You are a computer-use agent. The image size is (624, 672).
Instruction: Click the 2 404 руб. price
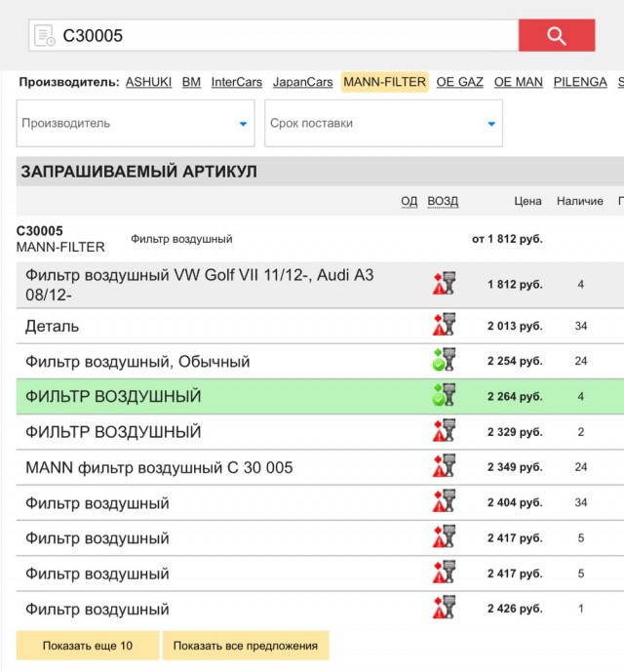[x=515, y=502]
